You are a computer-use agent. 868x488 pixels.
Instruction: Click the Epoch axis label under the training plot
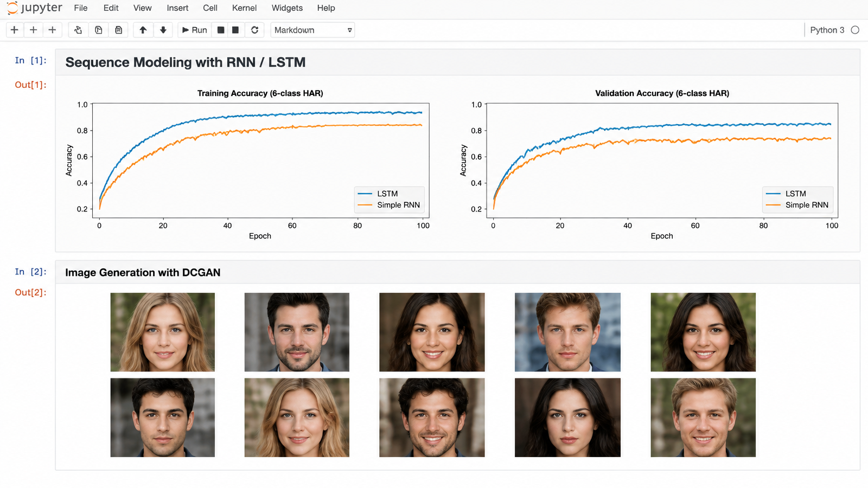[260, 236]
